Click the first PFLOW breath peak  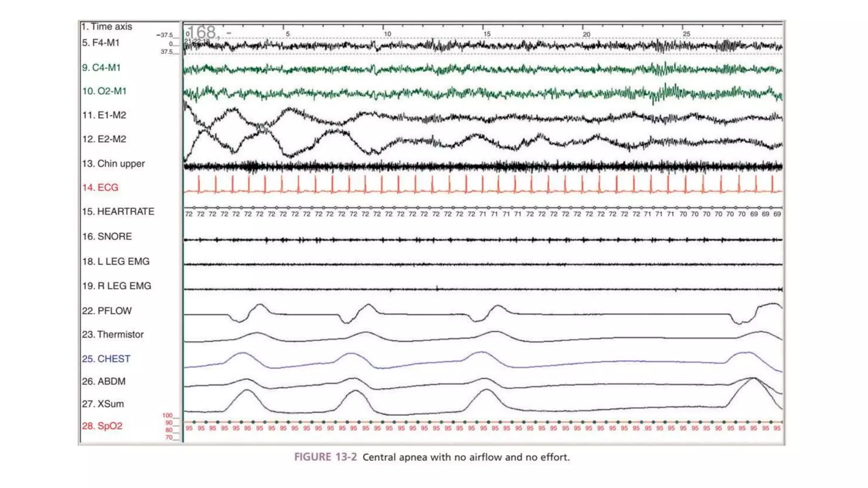coord(259,305)
